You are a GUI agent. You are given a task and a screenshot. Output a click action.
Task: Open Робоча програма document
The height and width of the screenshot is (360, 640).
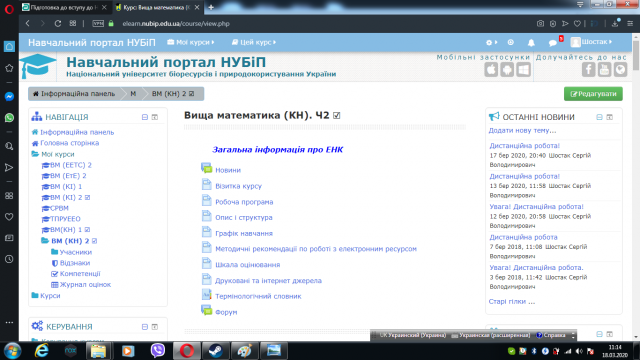[244, 202]
